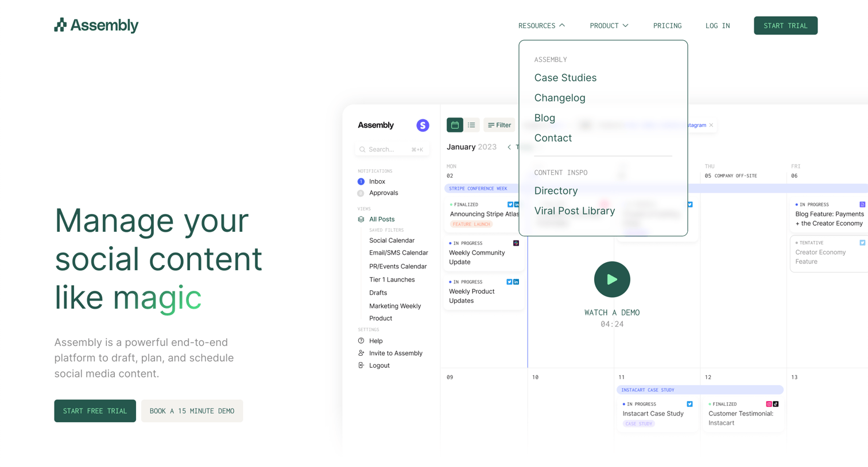Click TikTok icon on Customer Testimonial card
868x467 pixels.
pos(776,404)
